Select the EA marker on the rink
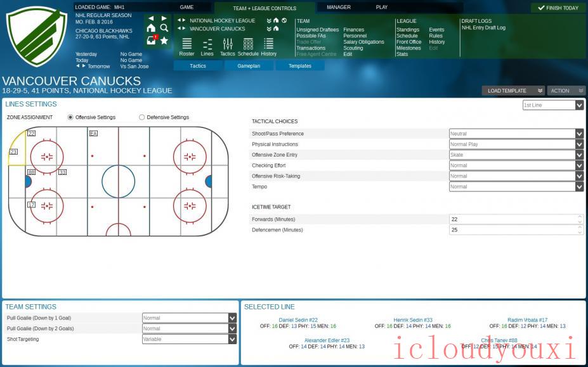The height and width of the screenshot is (367, 588). [x=93, y=134]
